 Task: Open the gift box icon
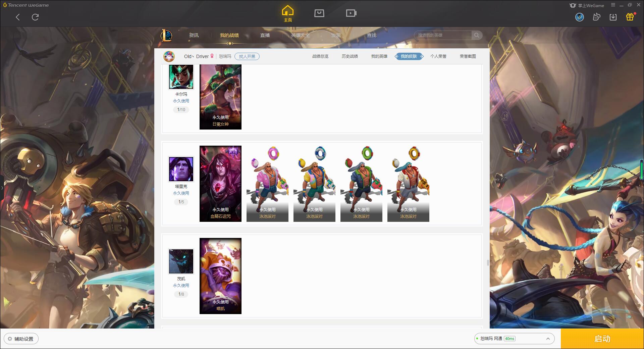(630, 17)
